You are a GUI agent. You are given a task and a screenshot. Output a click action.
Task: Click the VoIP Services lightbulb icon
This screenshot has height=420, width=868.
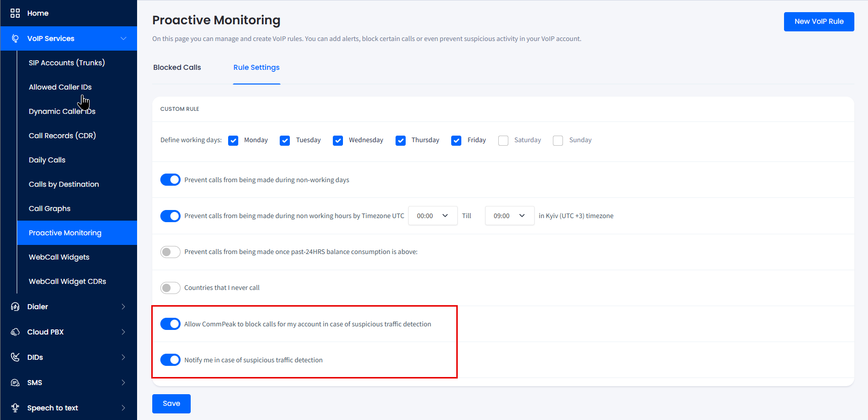[15, 38]
